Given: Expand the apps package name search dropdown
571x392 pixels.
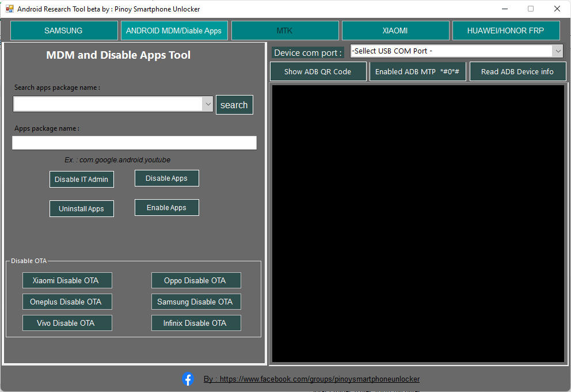Looking at the screenshot, I should 208,104.
